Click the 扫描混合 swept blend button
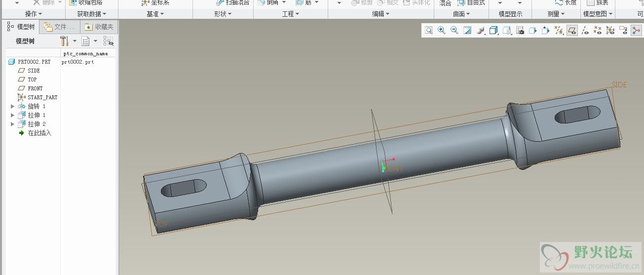This screenshot has width=644, height=275. tap(233, 2)
